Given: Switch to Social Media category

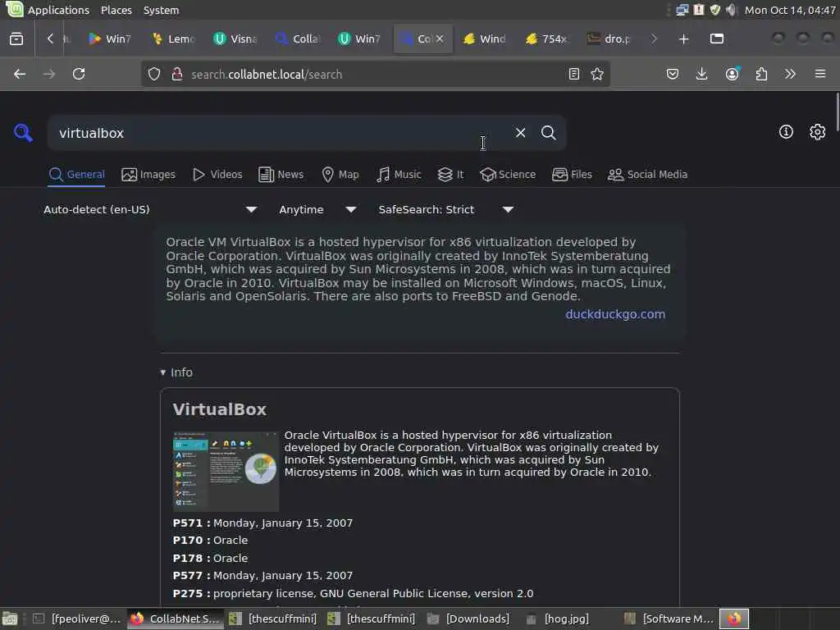Looking at the screenshot, I should coord(648,174).
